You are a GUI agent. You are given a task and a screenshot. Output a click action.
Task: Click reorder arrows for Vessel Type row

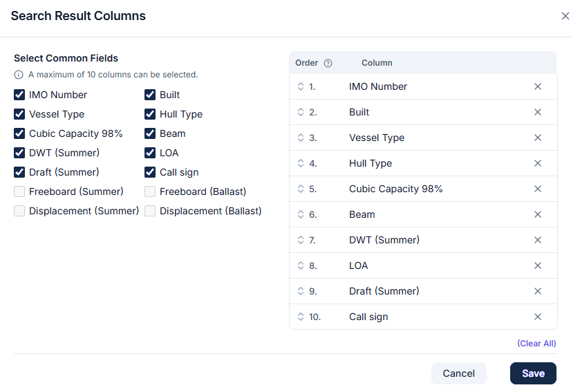(301, 138)
